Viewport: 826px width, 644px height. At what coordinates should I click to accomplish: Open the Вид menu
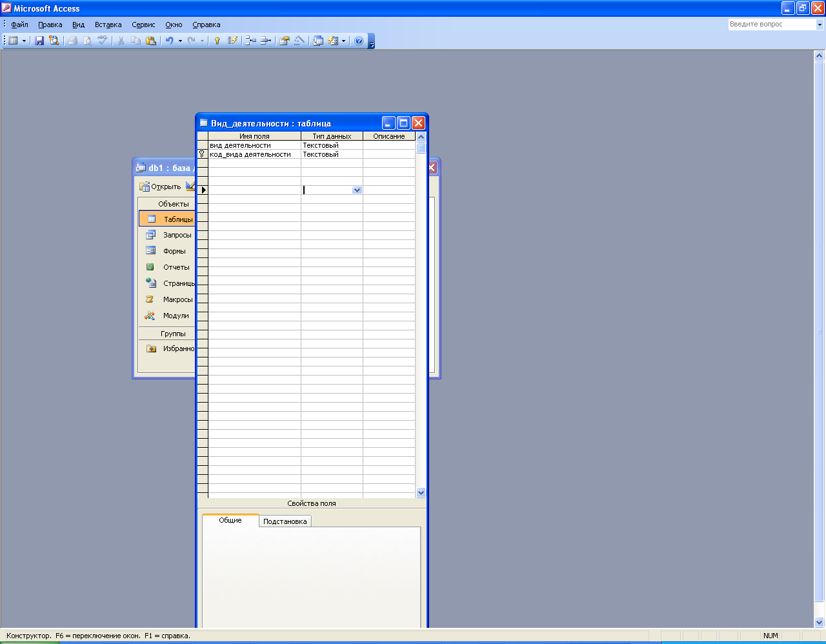(x=78, y=25)
